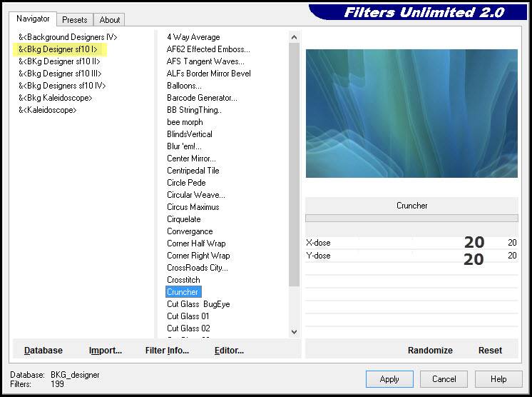Viewport: 532px width, 397px height.
Task: Choose the CrossRoads City filter
Action: click(x=198, y=268)
